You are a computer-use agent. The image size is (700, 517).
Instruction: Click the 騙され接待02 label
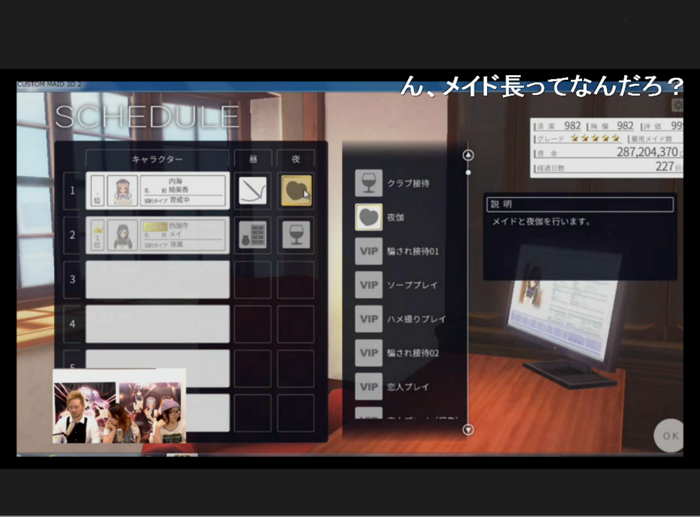(413, 353)
